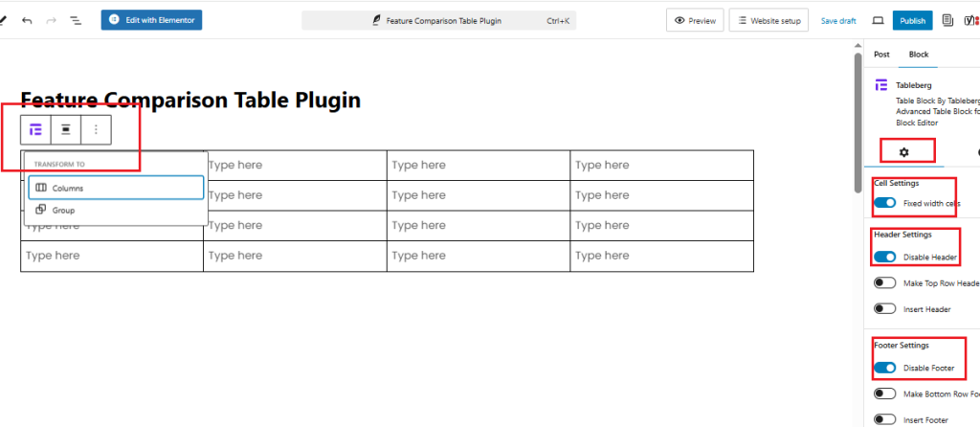The height and width of the screenshot is (427, 980).
Task: Click the Cell Settings section title
Action: [x=896, y=183]
